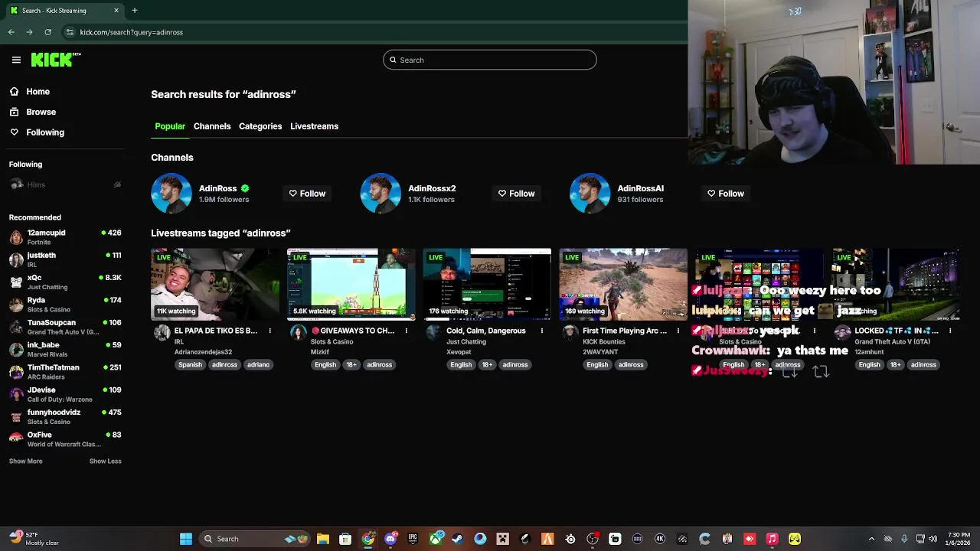Open AdinRossAI channel avatar

[x=590, y=194]
